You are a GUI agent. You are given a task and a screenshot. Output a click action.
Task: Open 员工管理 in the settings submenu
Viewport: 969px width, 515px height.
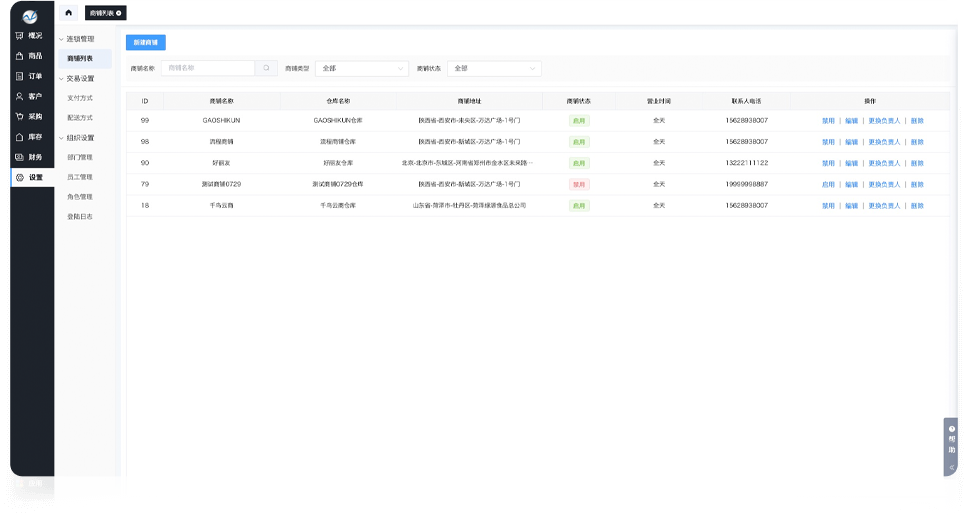point(80,177)
